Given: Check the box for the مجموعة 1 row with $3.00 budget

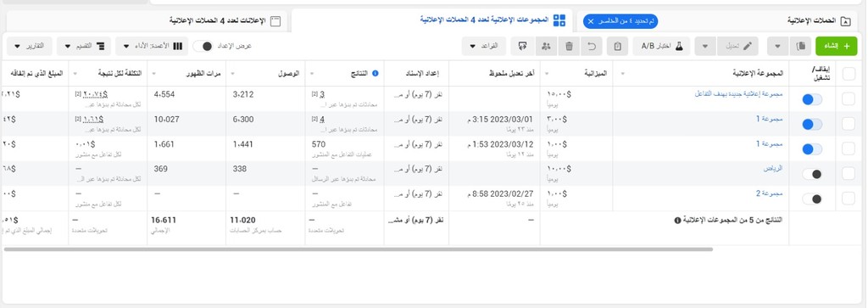Looking at the screenshot, I should 849,124.
